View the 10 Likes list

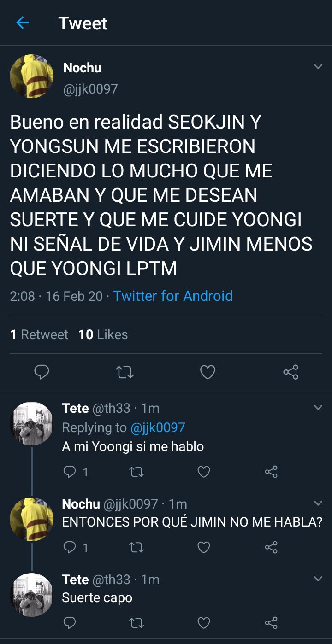click(x=103, y=334)
